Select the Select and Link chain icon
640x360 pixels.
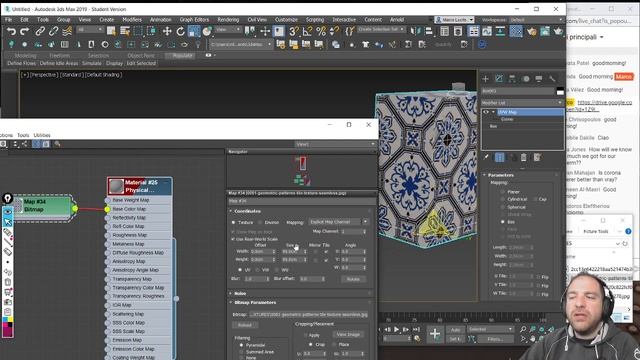point(40,31)
